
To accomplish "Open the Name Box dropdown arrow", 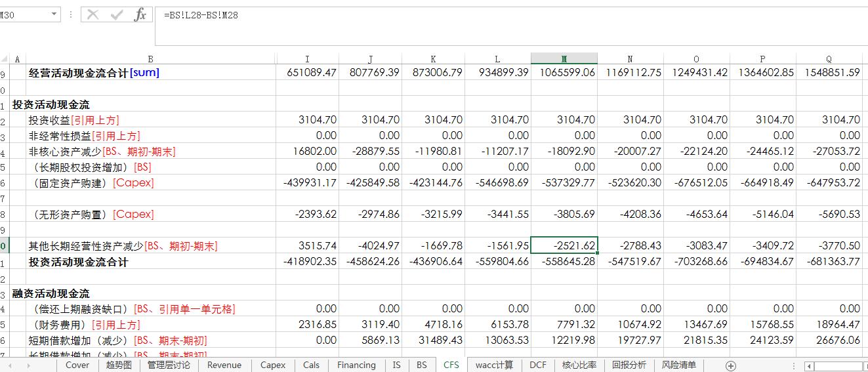I will click(x=54, y=14).
